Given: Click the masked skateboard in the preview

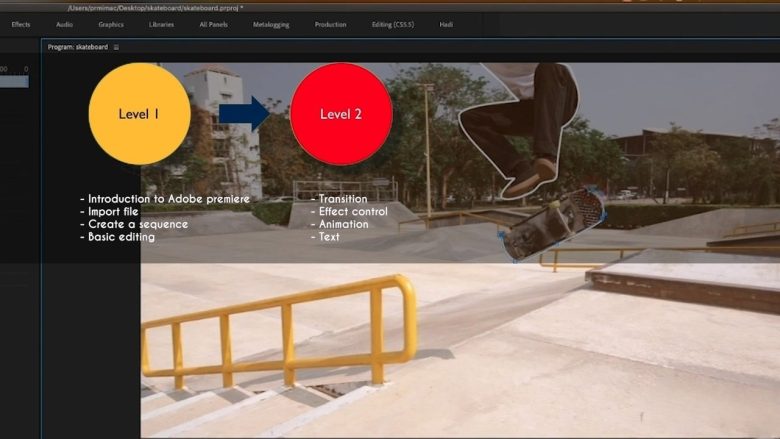Looking at the screenshot, I should (x=553, y=224).
